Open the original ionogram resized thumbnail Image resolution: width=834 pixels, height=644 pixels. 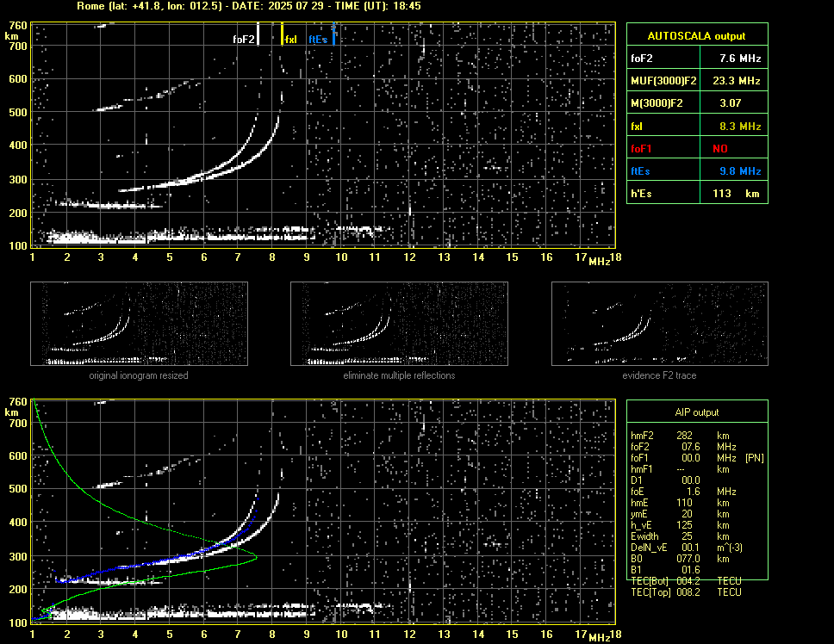pyautogui.click(x=139, y=324)
